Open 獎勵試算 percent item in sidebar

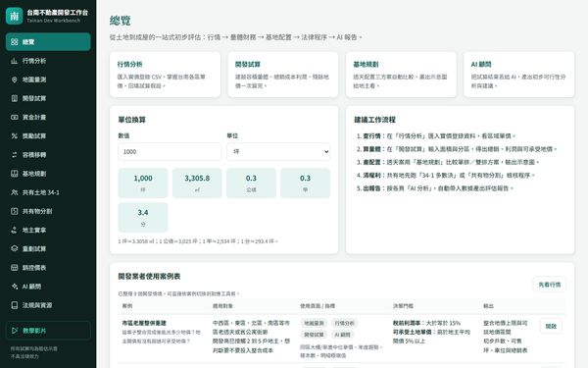pyautogui.click(x=48, y=135)
